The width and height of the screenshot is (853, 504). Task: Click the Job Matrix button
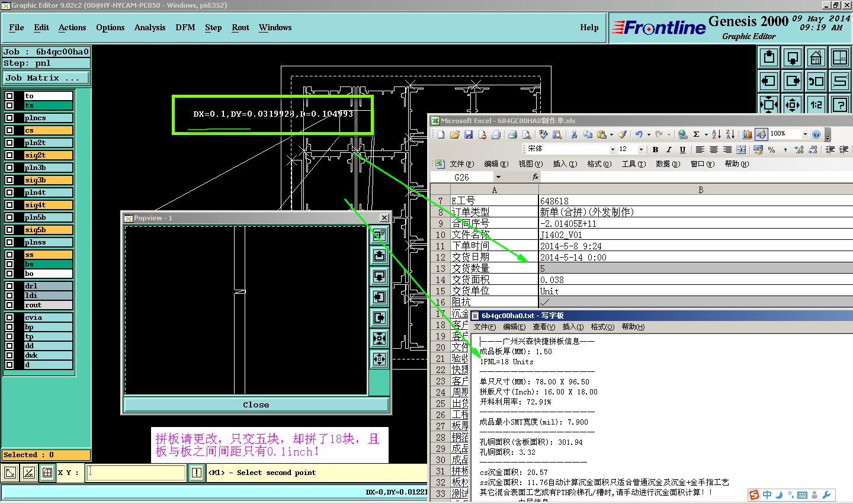pyautogui.click(x=46, y=78)
